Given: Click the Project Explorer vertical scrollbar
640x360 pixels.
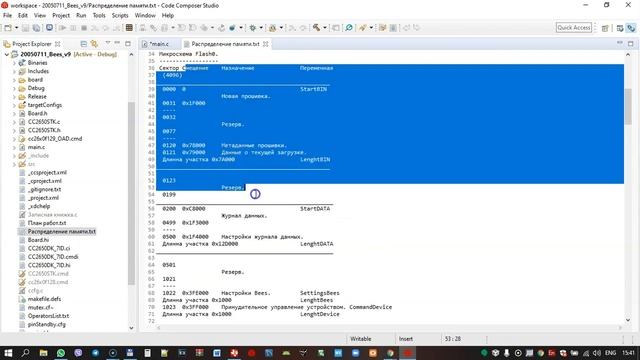Looking at the screenshot, I should click(131, 193).
